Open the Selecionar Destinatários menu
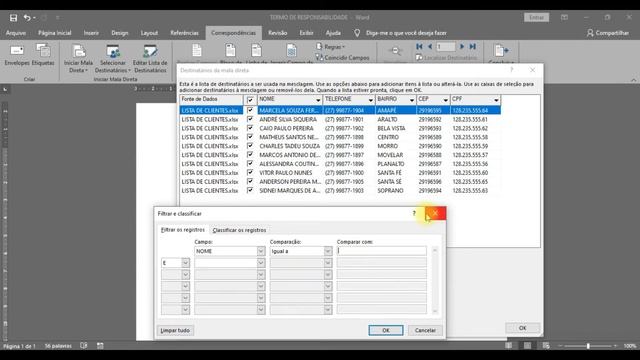The image size is (640, 360). point(113,59)
